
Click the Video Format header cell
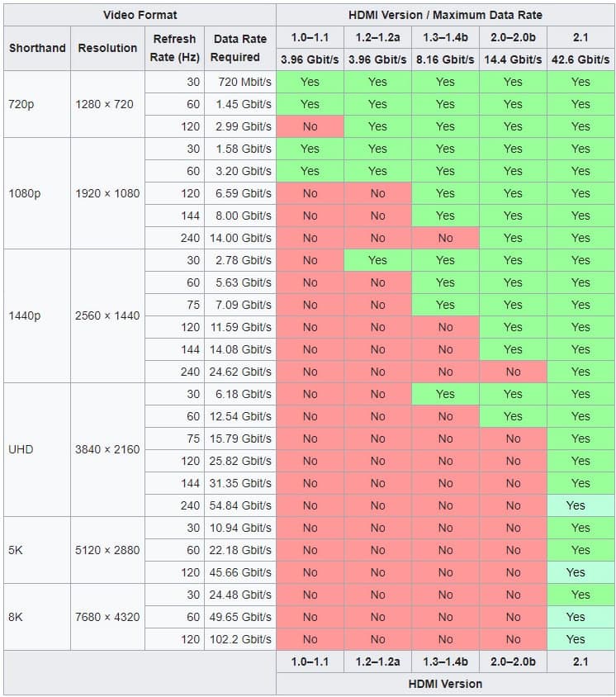(140, 15)
